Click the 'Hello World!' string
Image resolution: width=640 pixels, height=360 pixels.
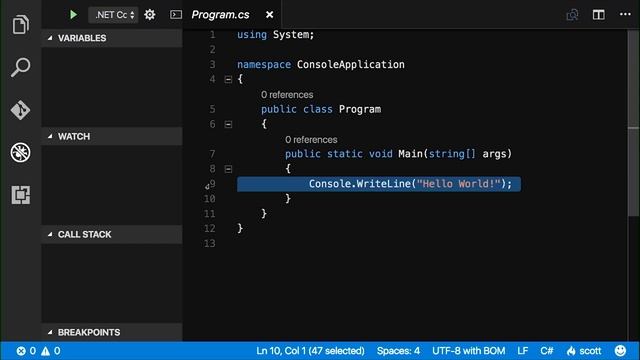pyautogui.click(x=458, y=184)
